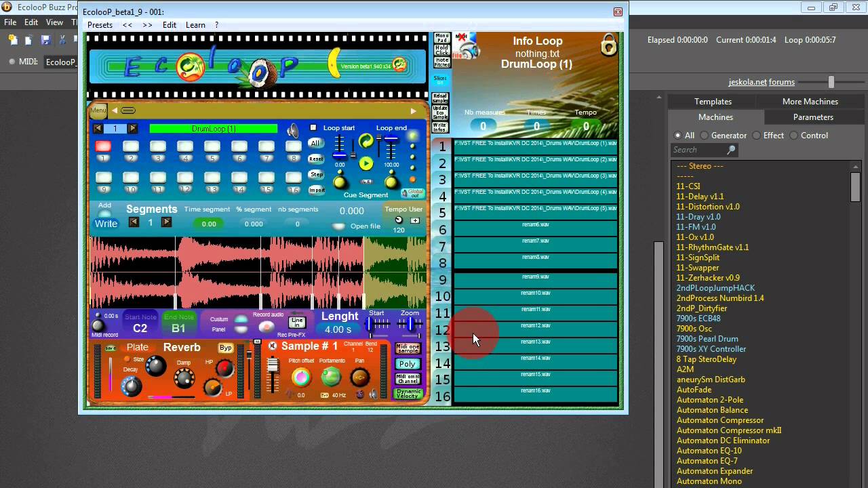Click the next preset >> button
The image size is (868, 488).
click(147, 25)
